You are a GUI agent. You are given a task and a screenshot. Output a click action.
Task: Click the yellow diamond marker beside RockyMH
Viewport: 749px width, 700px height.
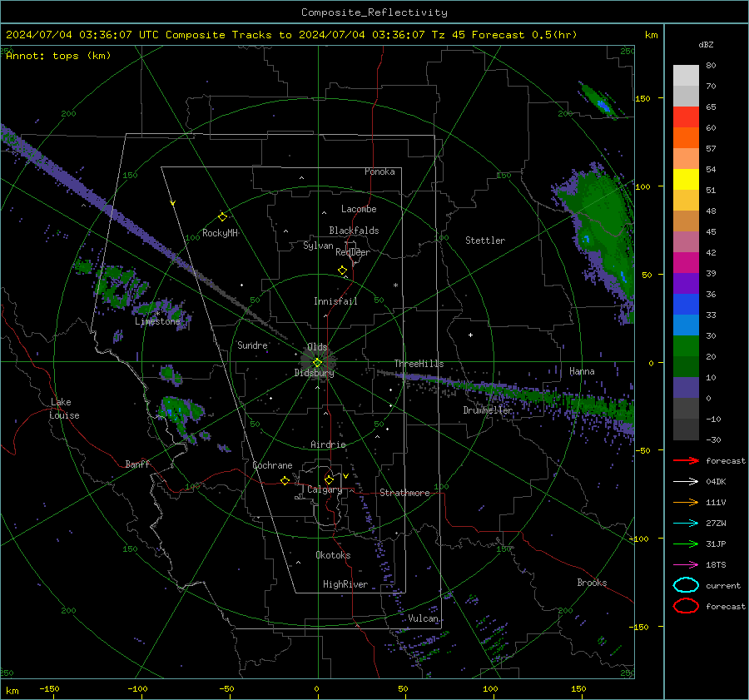click(x=222, y=217)
